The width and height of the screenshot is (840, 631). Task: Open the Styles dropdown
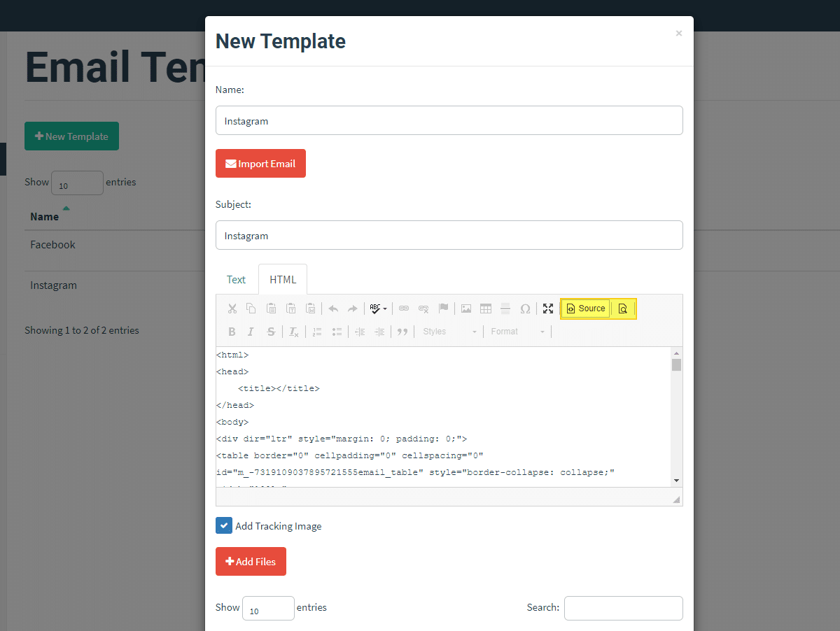tap(449, 332)
